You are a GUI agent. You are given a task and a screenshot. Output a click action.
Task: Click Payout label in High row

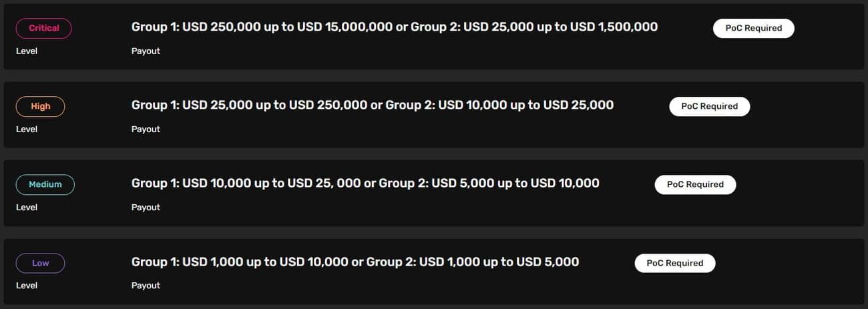click(146, 129)
